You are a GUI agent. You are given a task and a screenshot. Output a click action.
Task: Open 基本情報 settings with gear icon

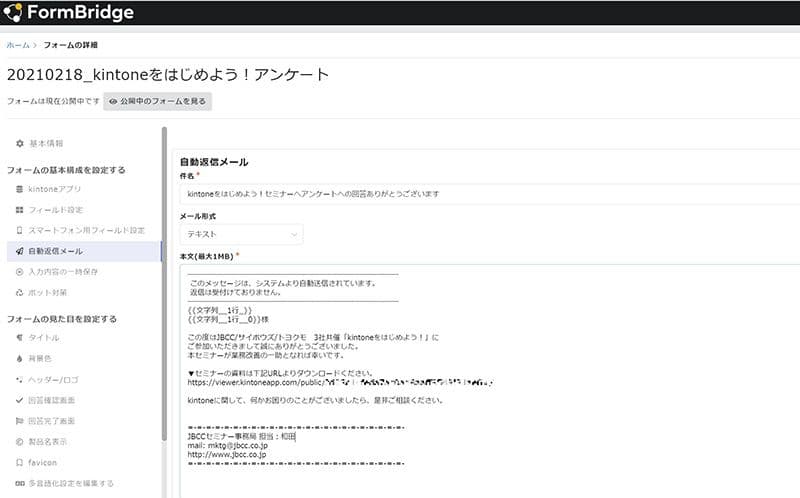(x=20, y=144)
